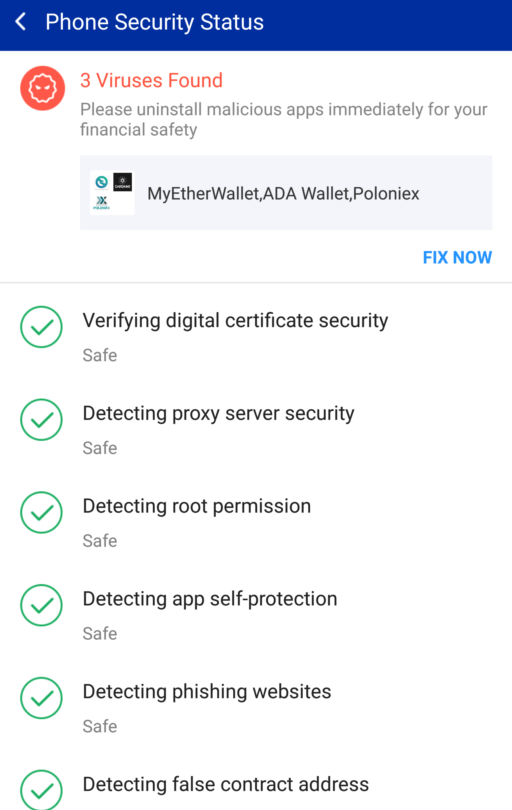Select the MyEtherWallet,ADA Wallet,Poloniex row

(x=286, y=193)
